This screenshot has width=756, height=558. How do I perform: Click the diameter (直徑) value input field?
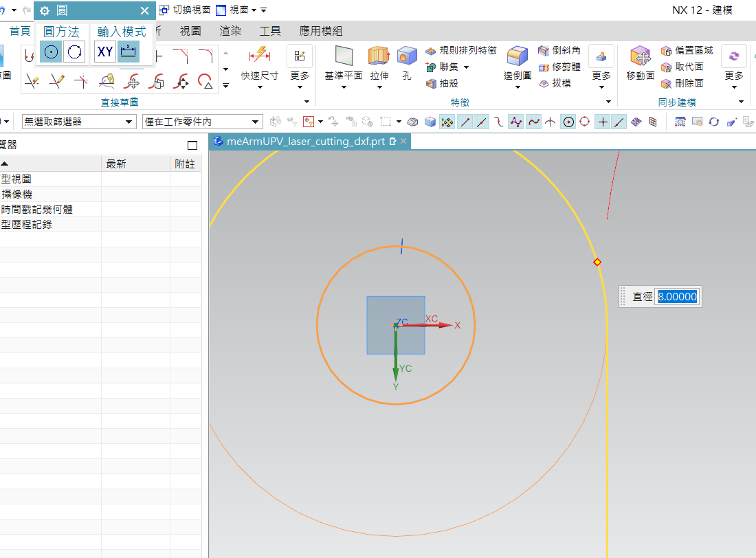pyautogui.click(x=678, y=297)
